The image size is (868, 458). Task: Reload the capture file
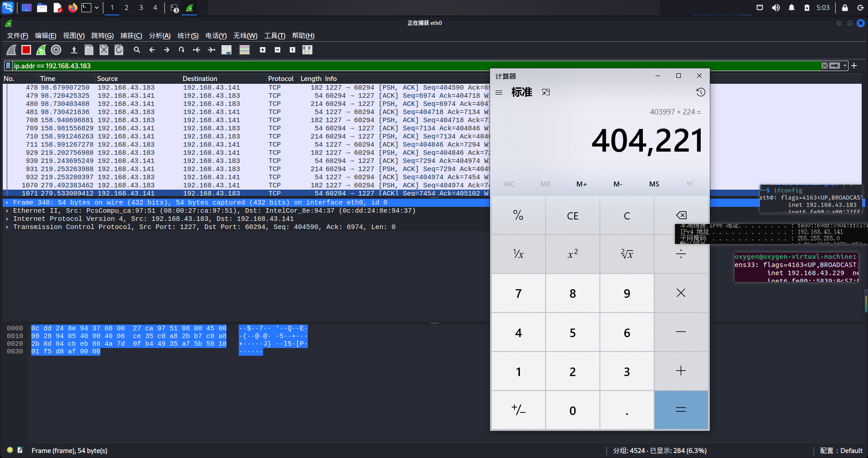click(119, 50)
